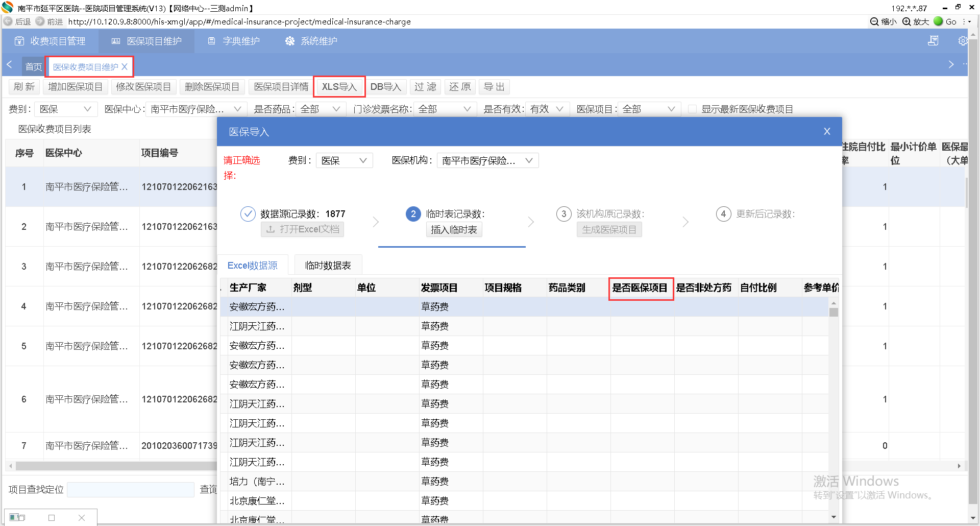Close the 医保收费项目维护 tab
980x526 pixels.
point(125,67)
